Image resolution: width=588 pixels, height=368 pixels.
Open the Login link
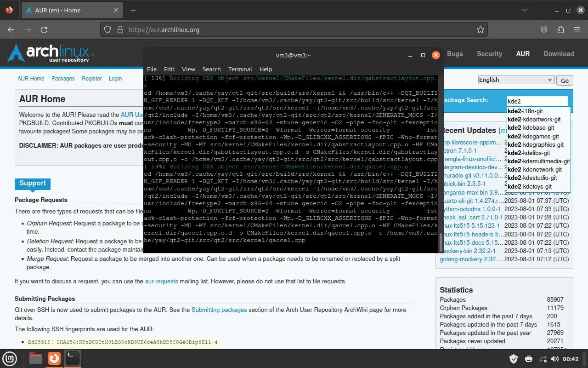pyautogui.click(x=115, y=79)
